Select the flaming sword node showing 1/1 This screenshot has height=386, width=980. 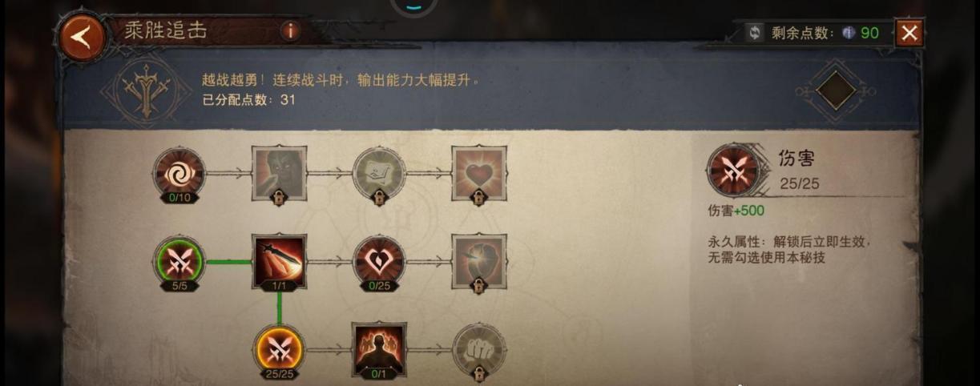pyautogui.click(x=279, y=262)
